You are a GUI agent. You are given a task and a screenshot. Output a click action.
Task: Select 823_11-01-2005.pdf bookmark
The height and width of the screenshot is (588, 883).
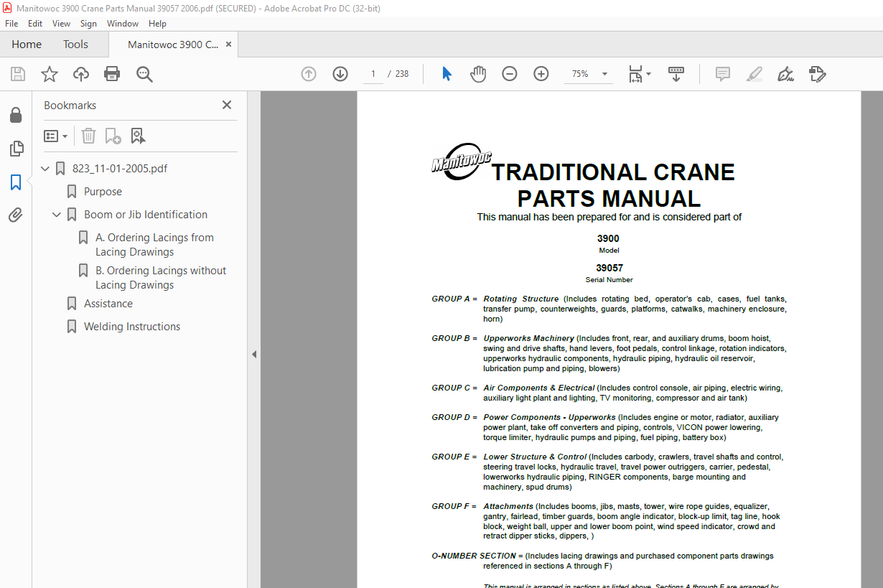coord(120,169)
